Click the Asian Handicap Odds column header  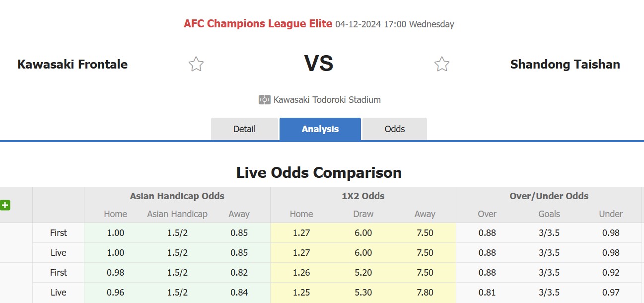pos(177,196)
